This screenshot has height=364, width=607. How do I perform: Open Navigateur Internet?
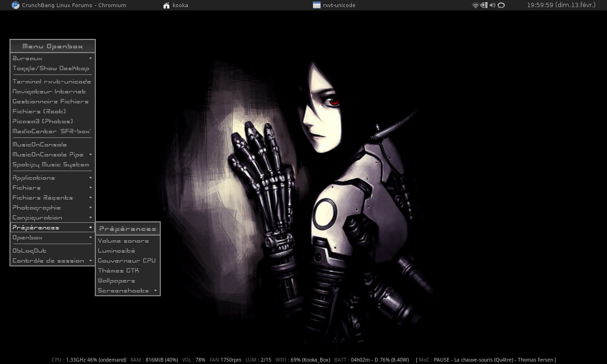pos(53,91)
